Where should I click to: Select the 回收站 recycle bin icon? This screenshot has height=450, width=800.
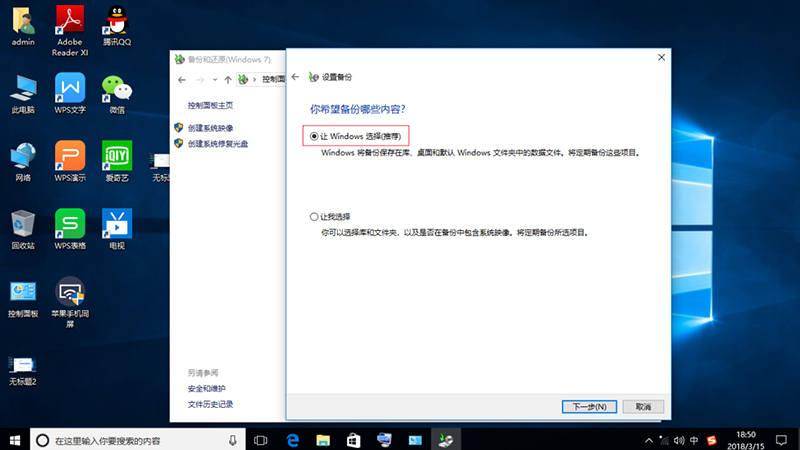23,230
